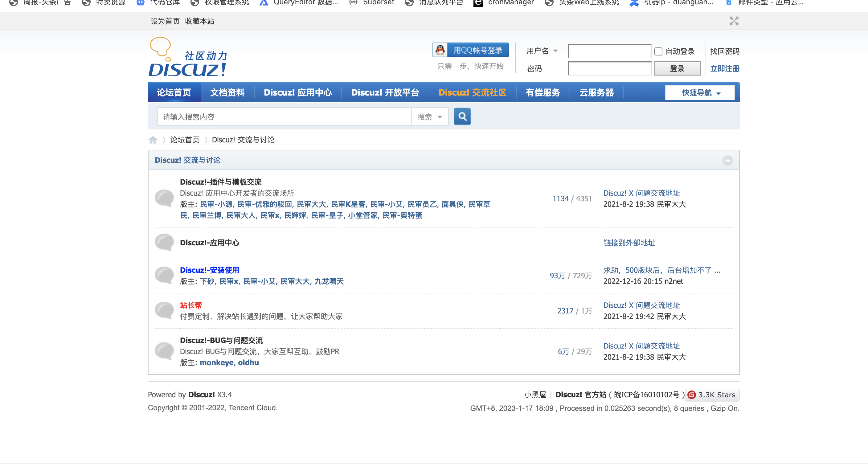
Task: Click 论坛首页 breadcrumb link
Action: coord(185,140)
